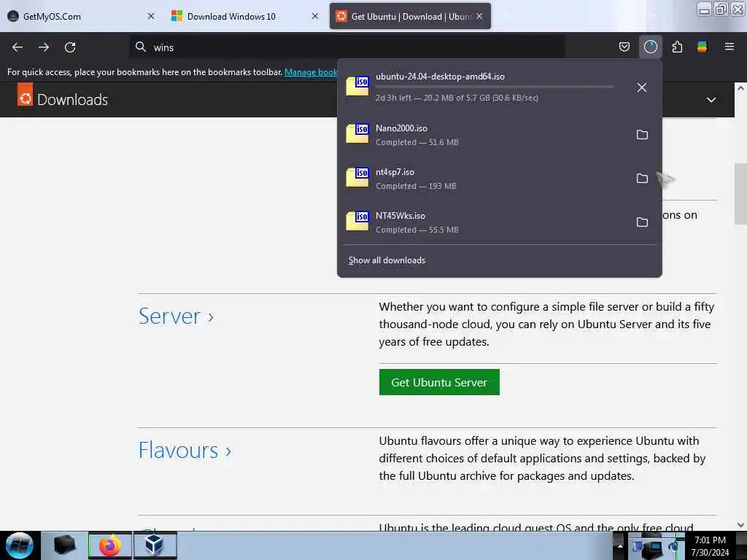Expand the Downloads header chevron
Viewport: 747px width, 560px height.
[x=711, y=100]
